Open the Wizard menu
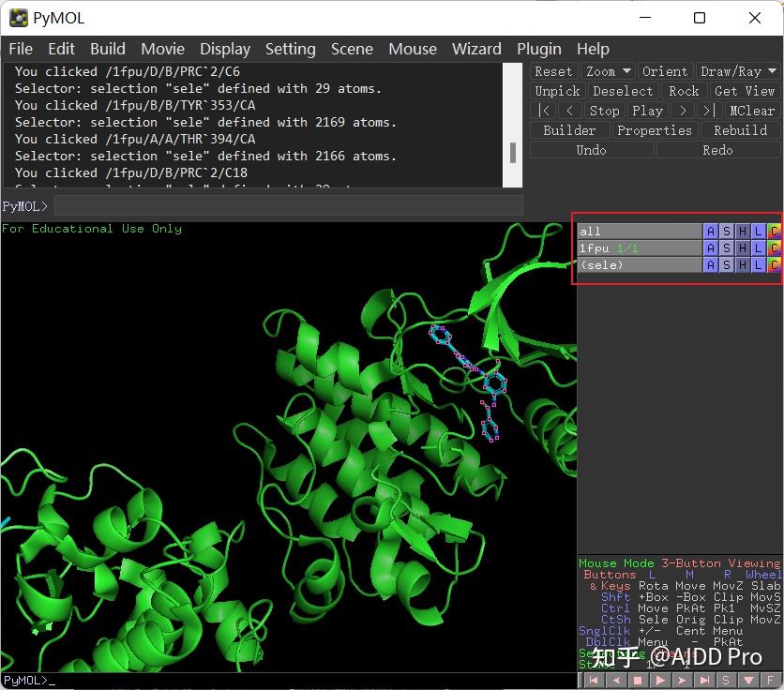The height and width of the screenshot is (690, 784). coord(476,49)
